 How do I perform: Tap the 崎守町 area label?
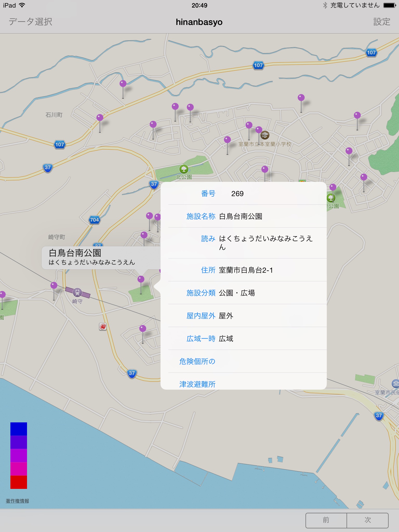(x=57, y=237)
